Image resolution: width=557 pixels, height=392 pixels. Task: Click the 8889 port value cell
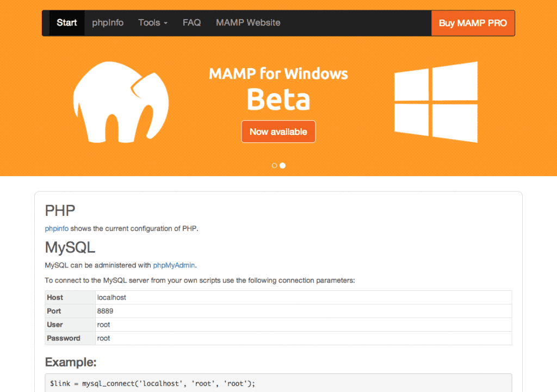click(x=304, y=311)
